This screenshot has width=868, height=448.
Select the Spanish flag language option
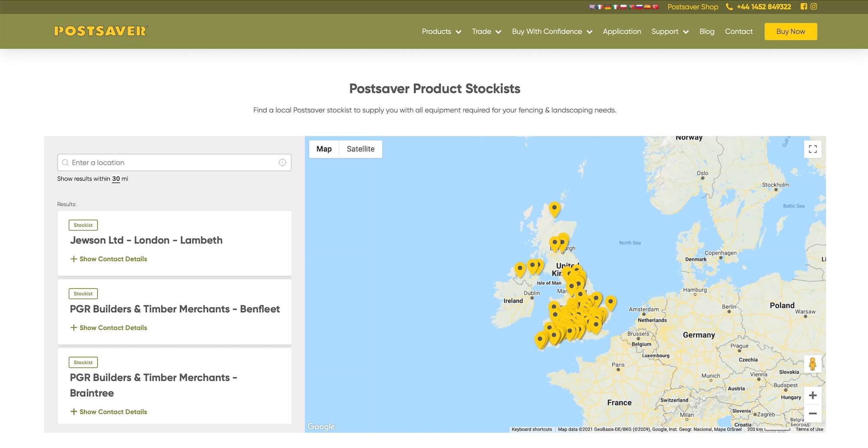[x=648, y=7]
